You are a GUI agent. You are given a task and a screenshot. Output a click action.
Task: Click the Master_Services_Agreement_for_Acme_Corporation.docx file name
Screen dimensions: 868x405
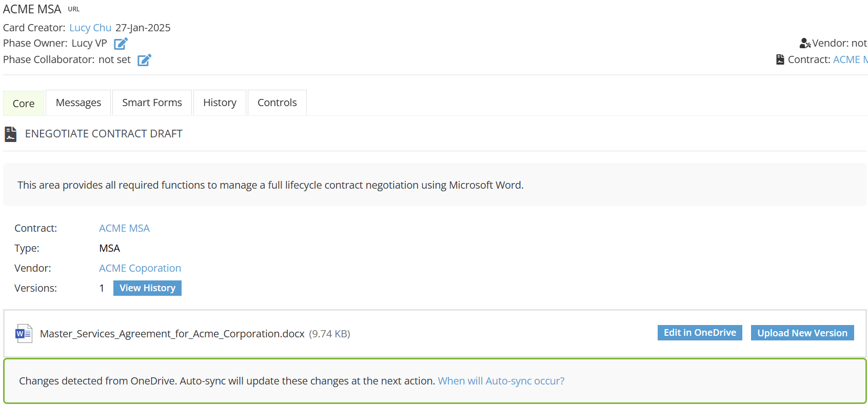pyautogui.click(x=172, y=334)
